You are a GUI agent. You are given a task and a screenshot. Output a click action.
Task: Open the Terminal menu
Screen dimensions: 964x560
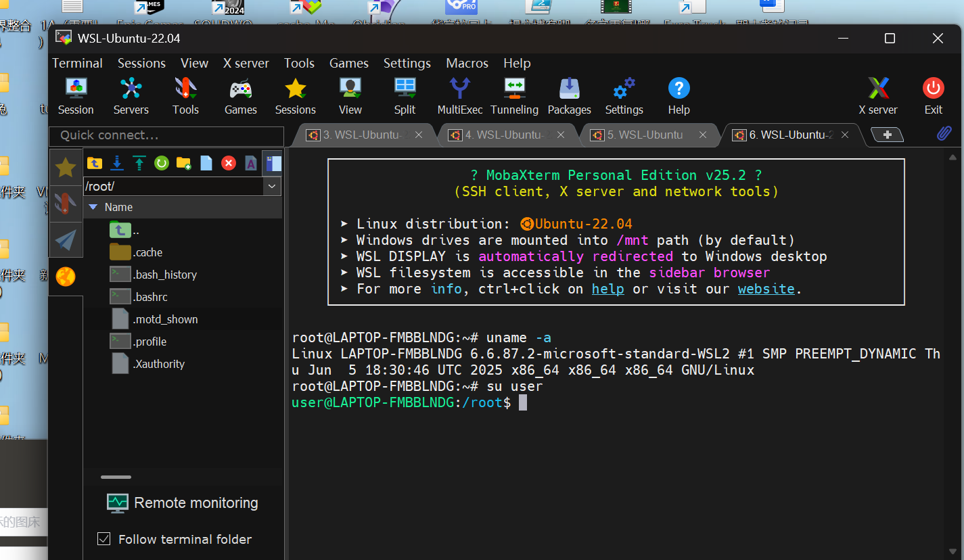click(77, 63)
